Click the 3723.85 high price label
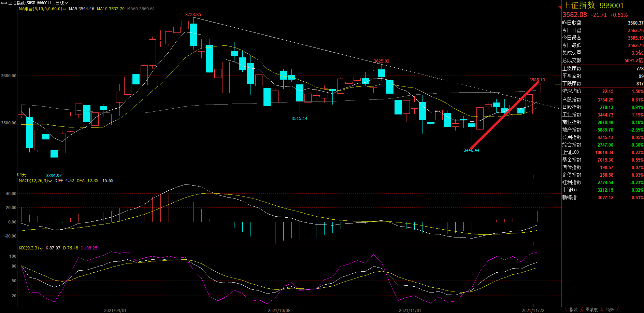The image size is (644, 313). tap(193, 15)
